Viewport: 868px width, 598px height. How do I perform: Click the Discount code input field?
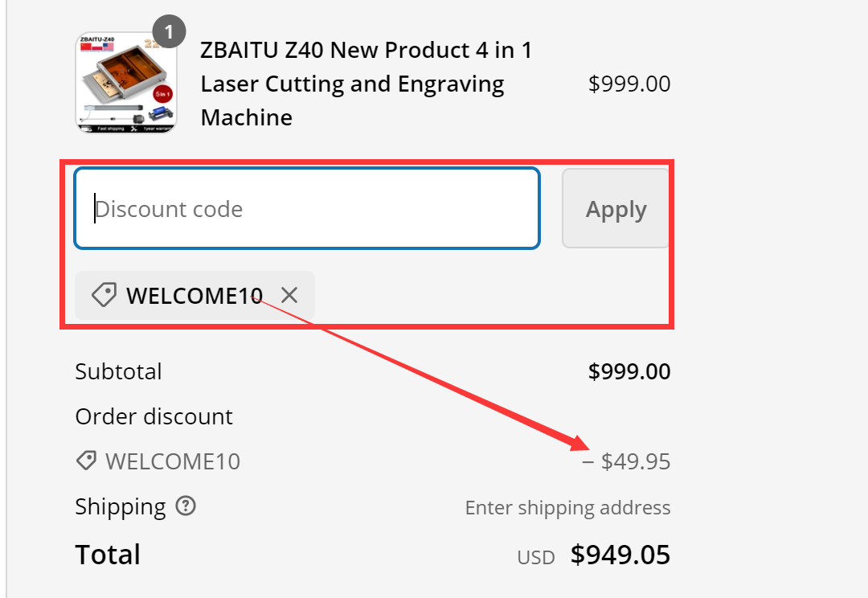point(307,208)
